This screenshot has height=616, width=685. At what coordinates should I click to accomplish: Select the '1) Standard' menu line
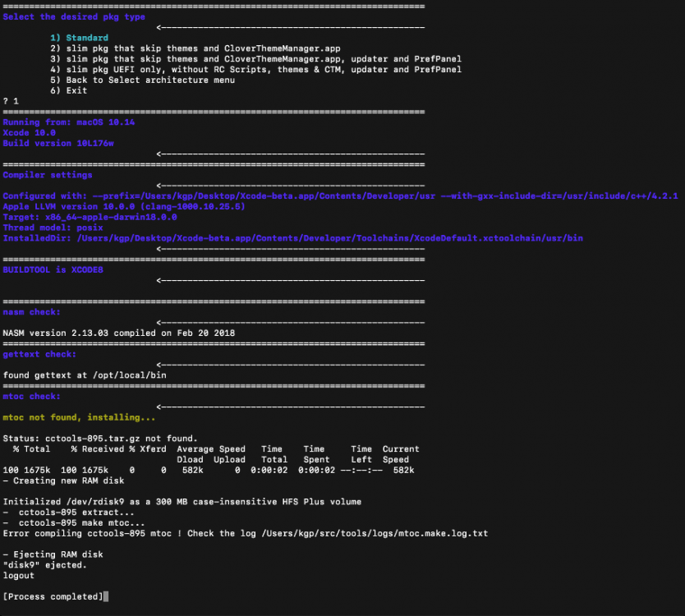79,38
